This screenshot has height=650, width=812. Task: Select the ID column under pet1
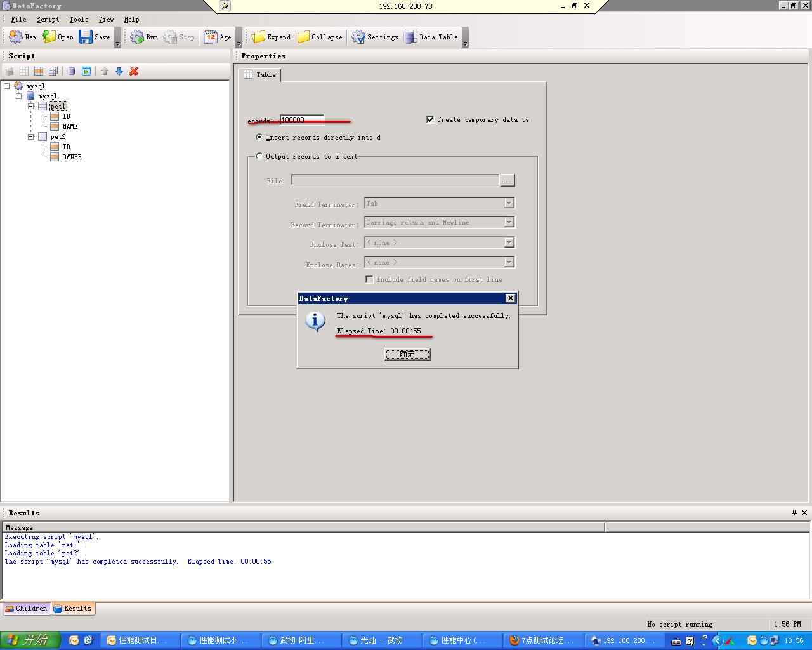(66, 116)
